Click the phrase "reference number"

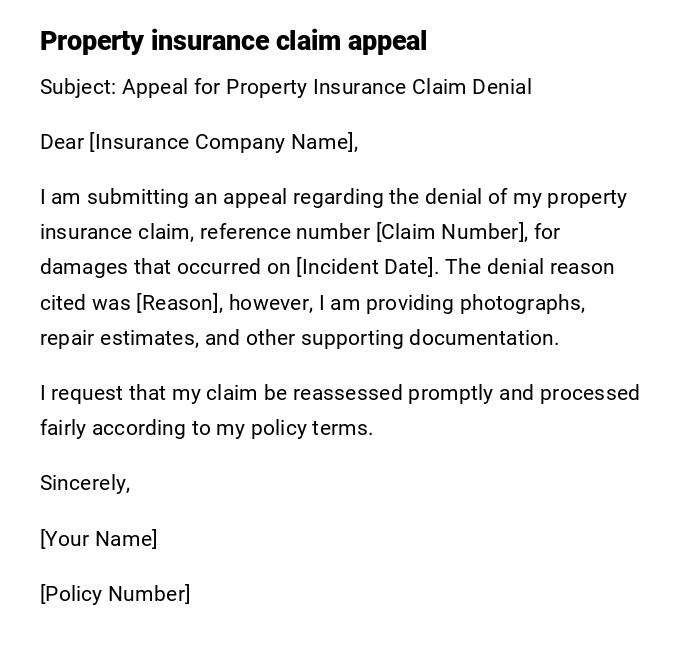(284, 232)
